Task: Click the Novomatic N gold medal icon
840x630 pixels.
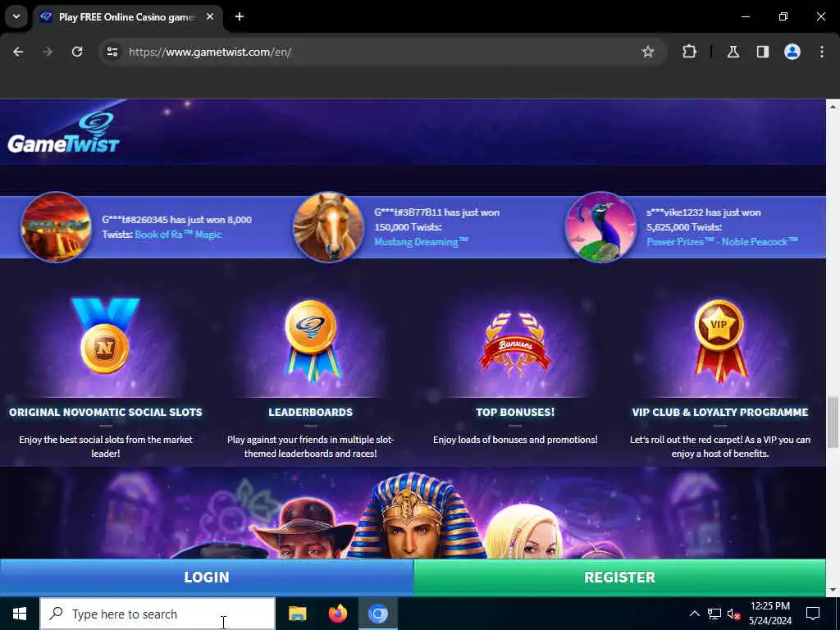Action: (x=105, y=336)
